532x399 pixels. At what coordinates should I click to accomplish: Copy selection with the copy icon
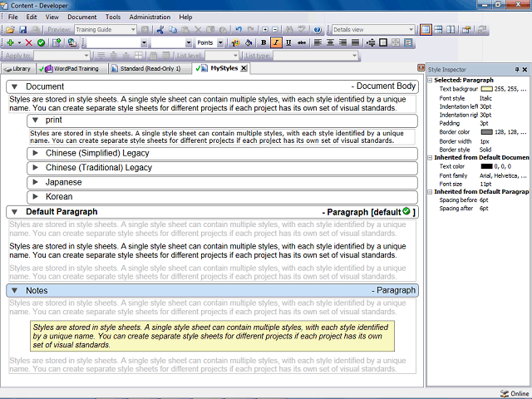(173, 30)
